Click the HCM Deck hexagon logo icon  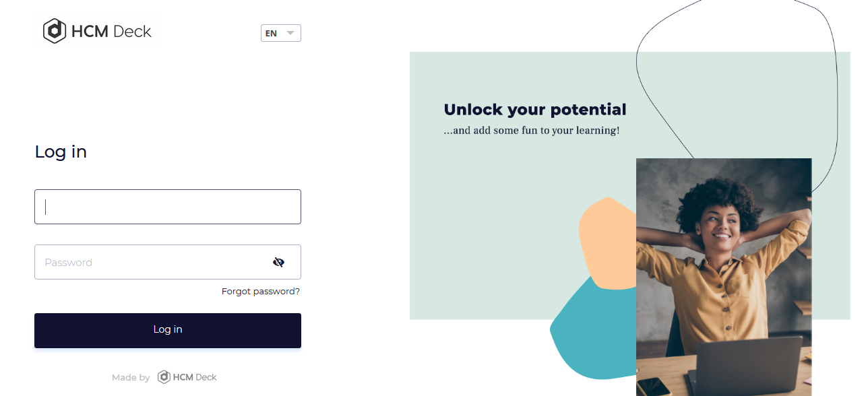55,31
